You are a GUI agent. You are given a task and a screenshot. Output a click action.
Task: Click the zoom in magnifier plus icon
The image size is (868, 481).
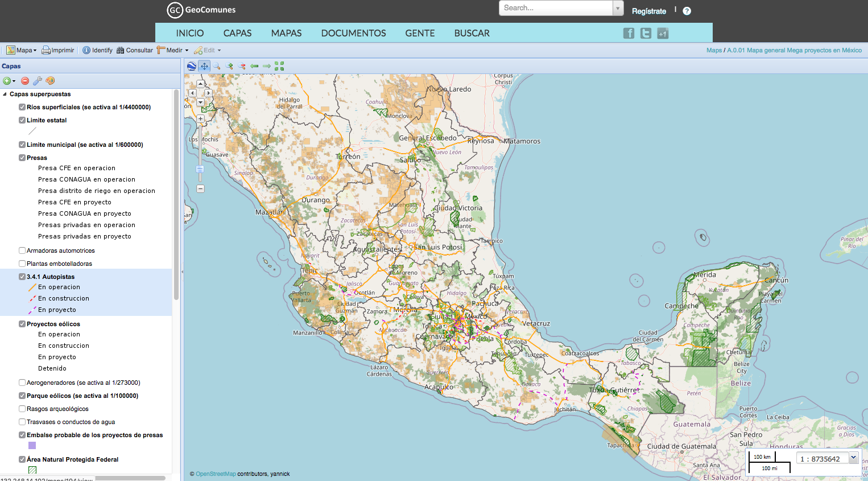click(x=229, y=66)
